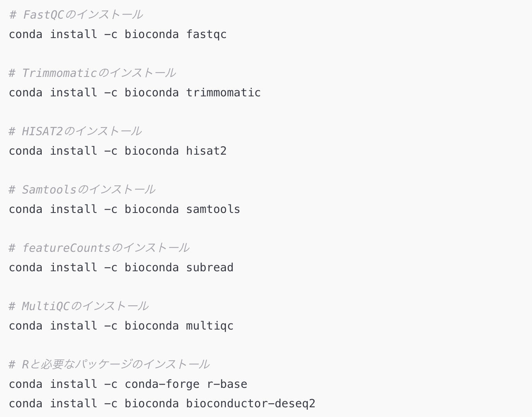This screenshot has width=532, height=417.
Task: Click the word fastqc in the first command
Action: (206, 34)
